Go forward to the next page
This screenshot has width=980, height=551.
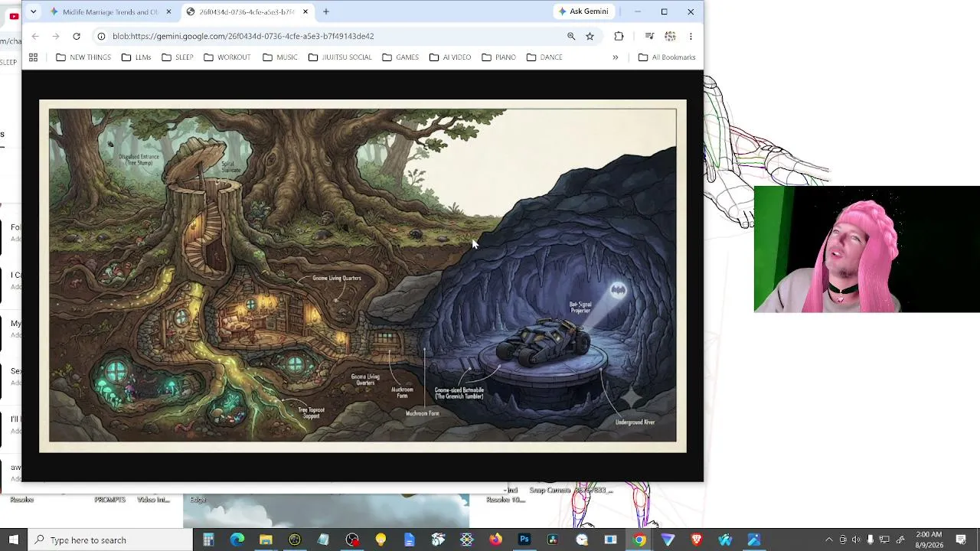56,36
